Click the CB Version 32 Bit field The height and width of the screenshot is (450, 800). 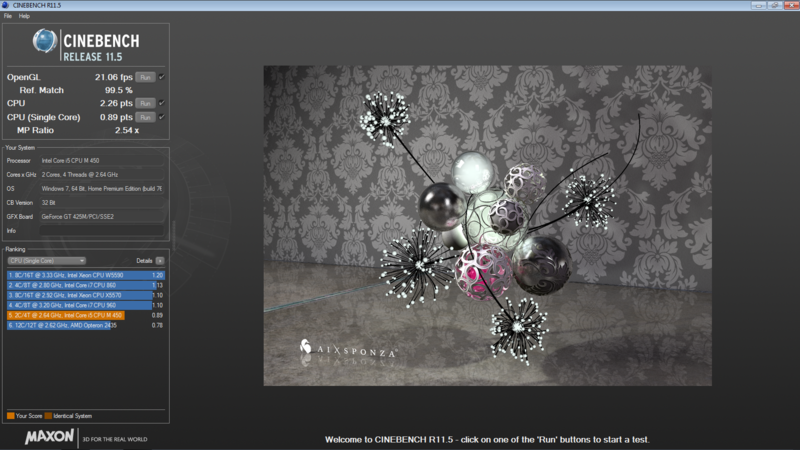pos(102,203)
